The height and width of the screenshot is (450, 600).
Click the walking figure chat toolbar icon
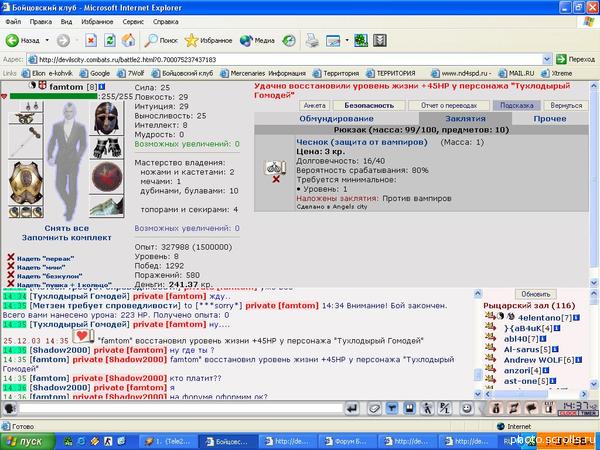(x=427, y=409)
